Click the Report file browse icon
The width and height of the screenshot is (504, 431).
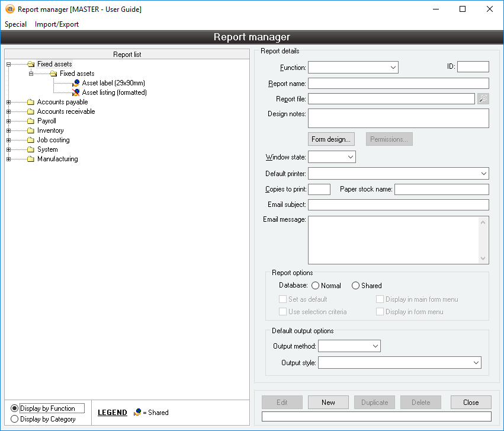click(483, 99)
